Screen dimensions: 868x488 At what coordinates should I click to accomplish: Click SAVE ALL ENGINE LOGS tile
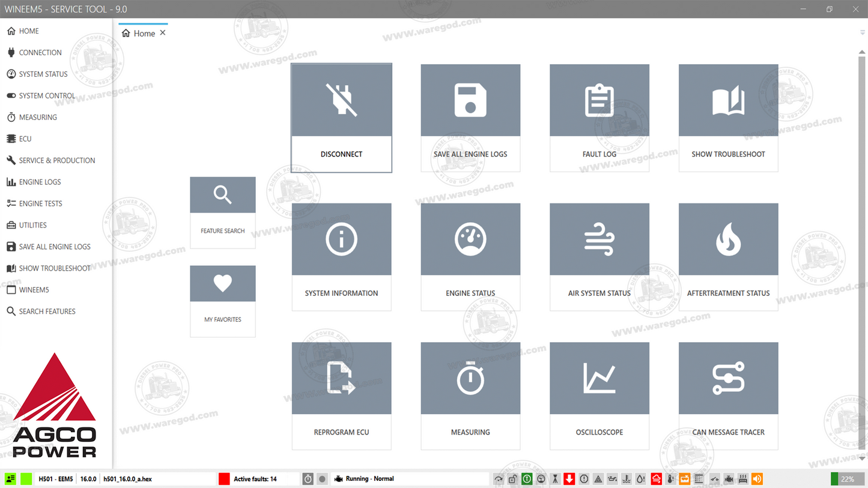470,118
